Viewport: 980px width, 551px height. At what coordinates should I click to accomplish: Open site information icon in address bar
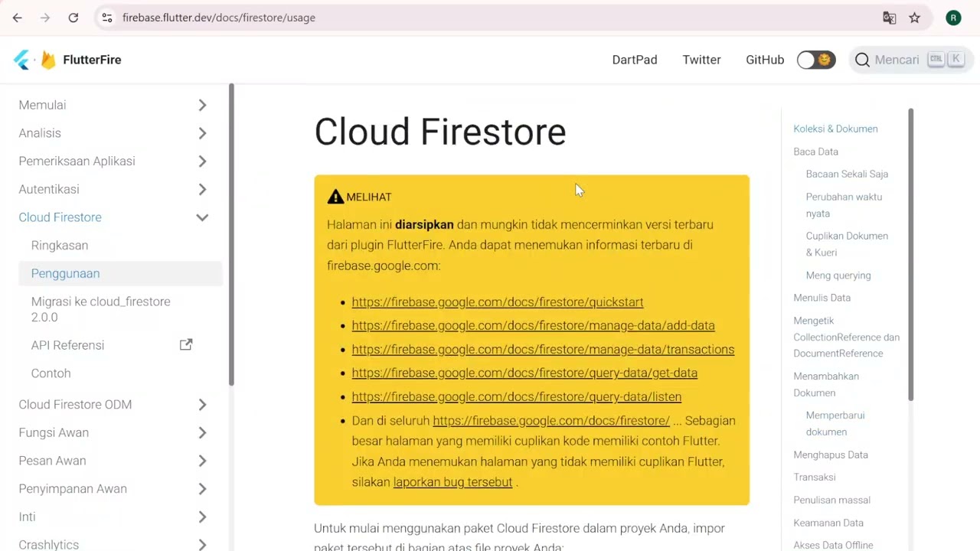click(x=107, y=18)
